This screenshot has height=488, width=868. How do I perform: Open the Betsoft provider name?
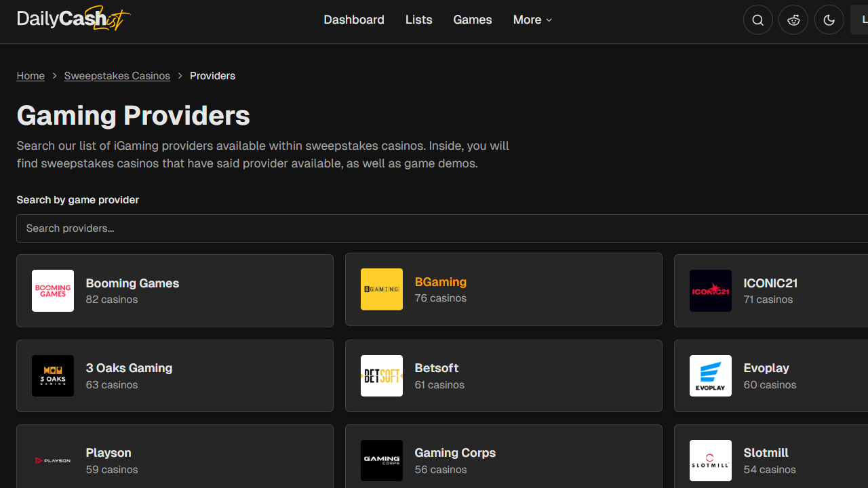[x=437, y=368]
